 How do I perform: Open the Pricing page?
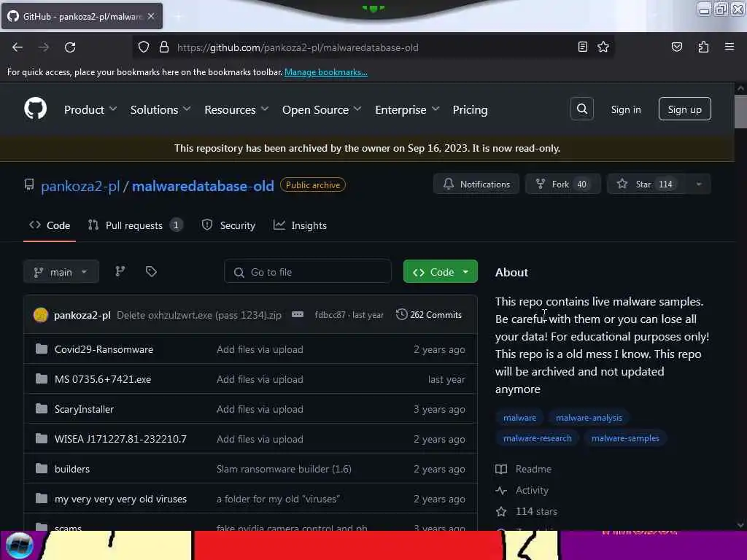(470, 109)
